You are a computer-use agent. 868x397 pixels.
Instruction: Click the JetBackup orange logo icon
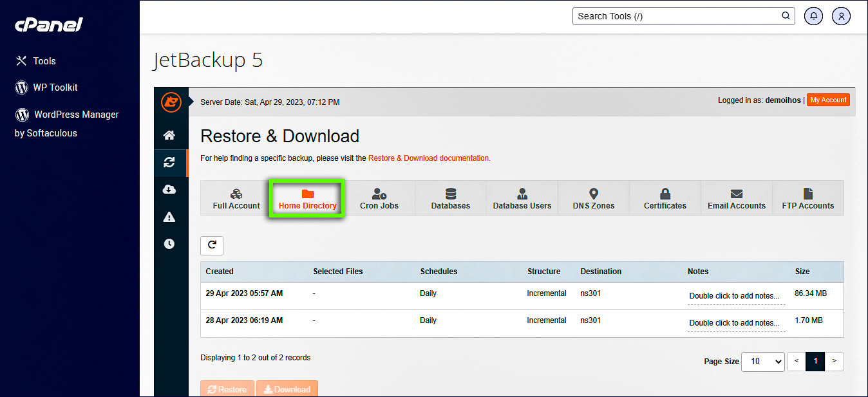pos(171,102)
